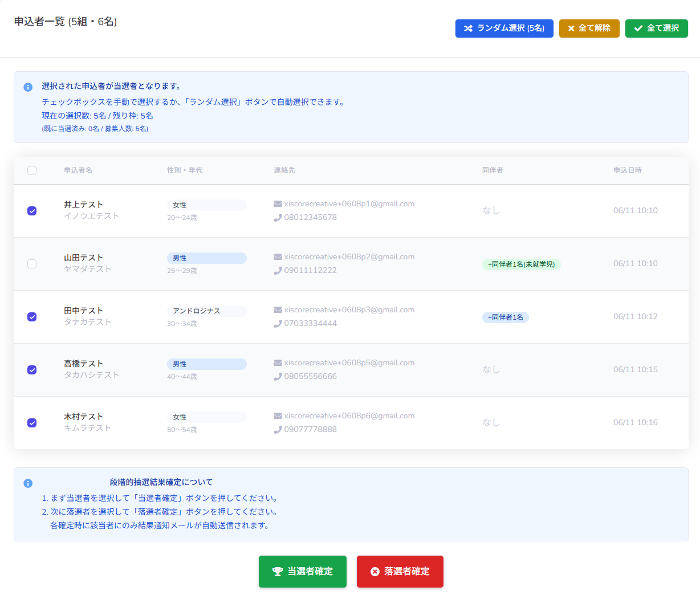
Task: Click the age range 20〜24歳
Action: coord(182,218)
